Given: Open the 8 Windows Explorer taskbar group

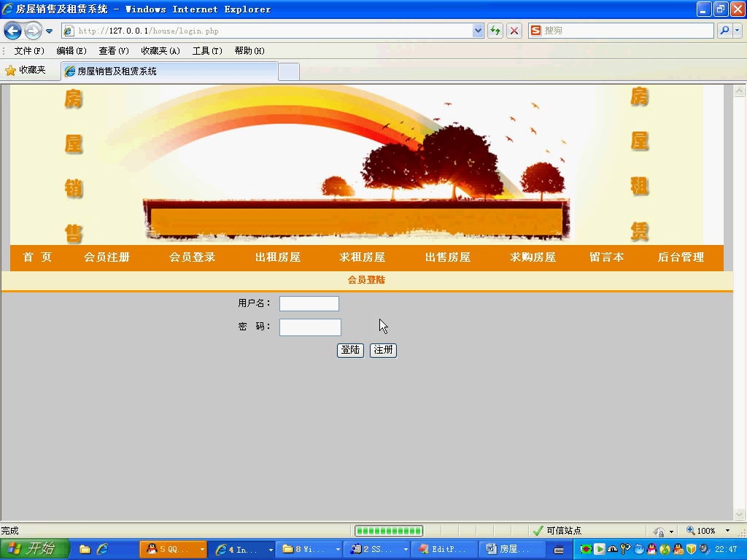Looking at the screenshot, I should coord(310,550).
